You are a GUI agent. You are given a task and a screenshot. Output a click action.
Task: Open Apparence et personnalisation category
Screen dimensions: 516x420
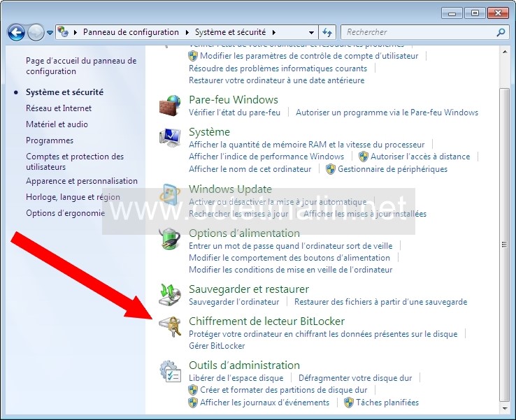point(82,181)
